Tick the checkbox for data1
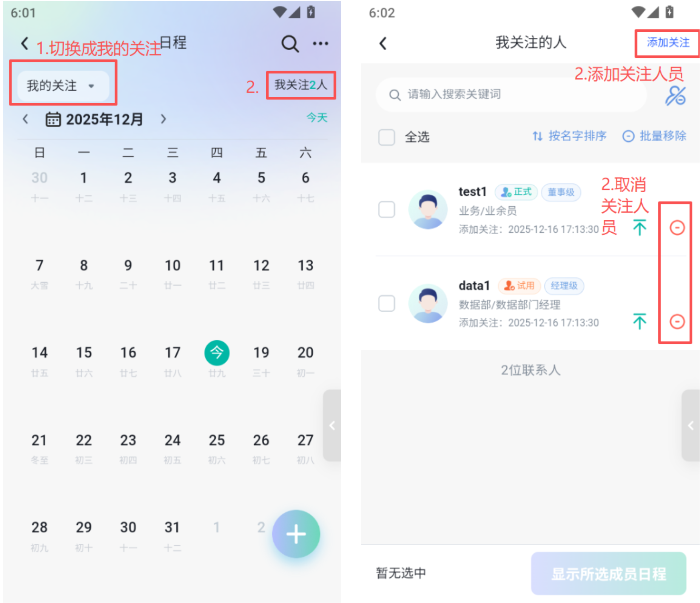The width and height of the screenshot is (700, 603). pyautogui.click(x=387, y=303)
